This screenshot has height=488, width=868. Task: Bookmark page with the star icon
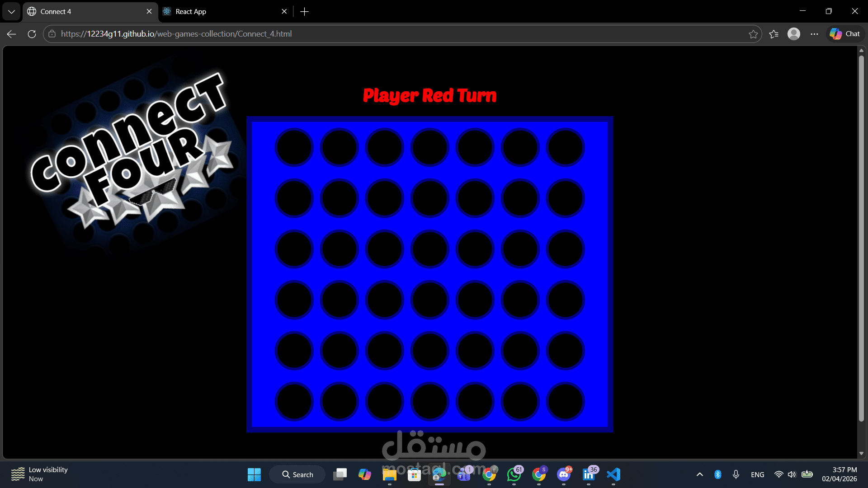[753, 34]
